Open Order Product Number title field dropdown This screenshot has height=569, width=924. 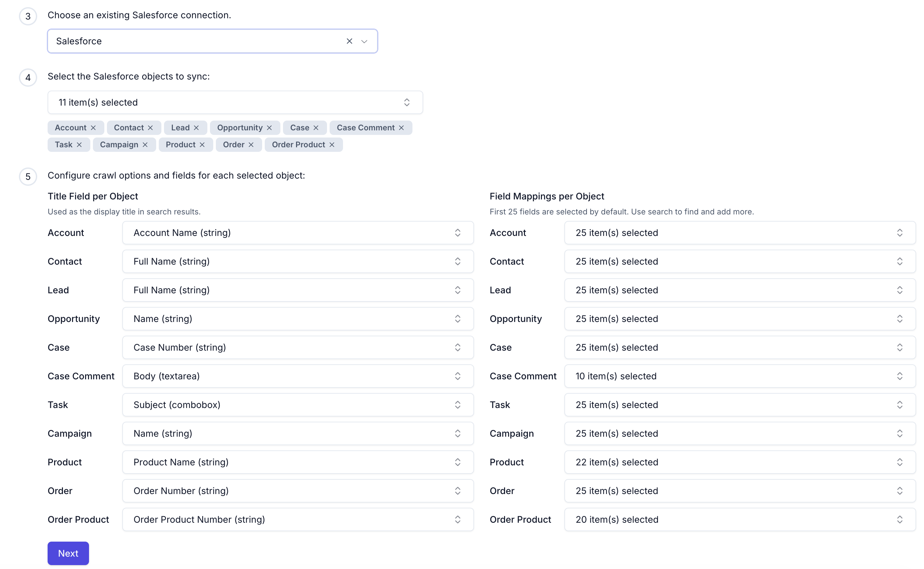pyautogui.click(x=298, y=519)
